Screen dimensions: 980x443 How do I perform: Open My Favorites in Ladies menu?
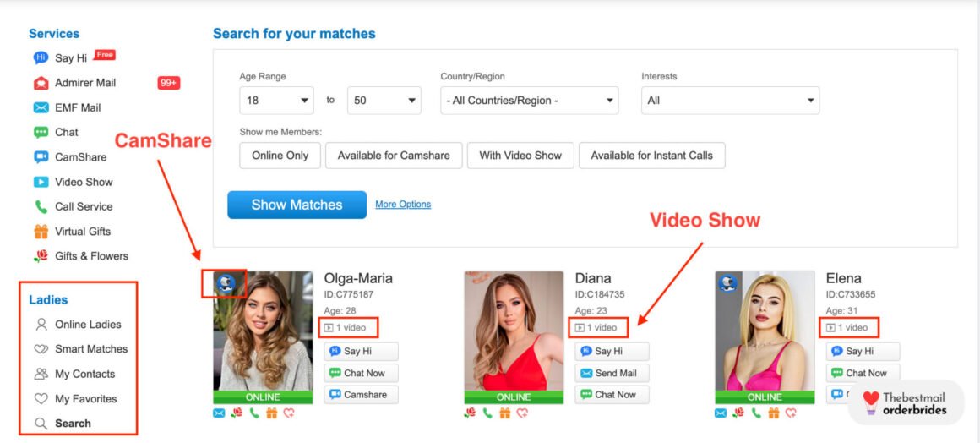point(85,398)
